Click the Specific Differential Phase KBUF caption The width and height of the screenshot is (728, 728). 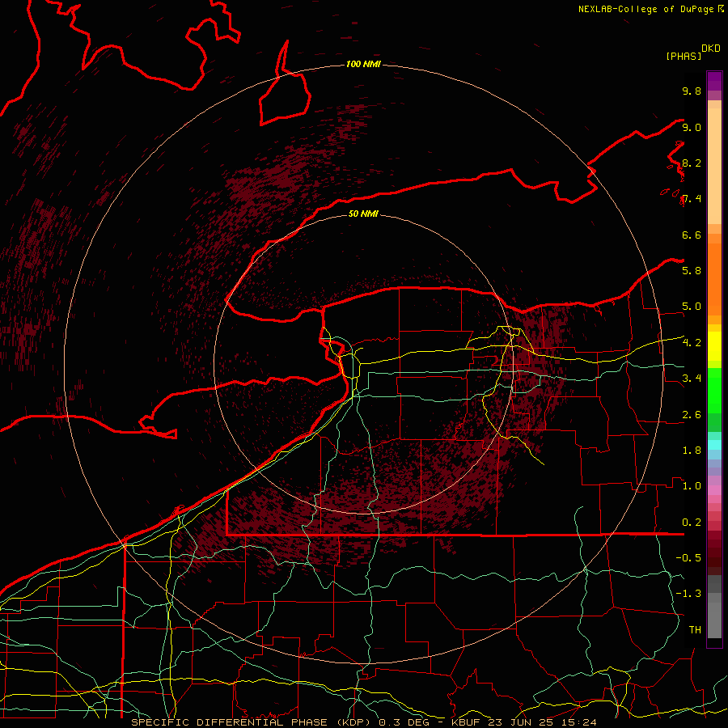363,722
